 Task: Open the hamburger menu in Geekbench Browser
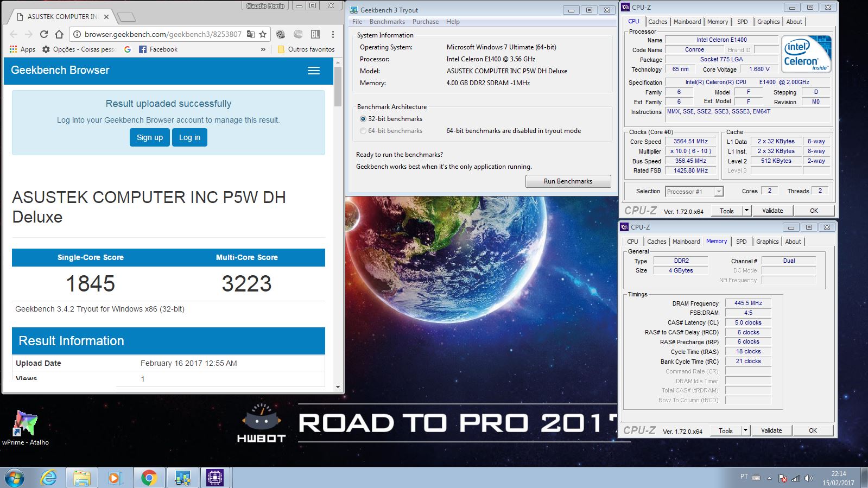click(x=314, y=71)
